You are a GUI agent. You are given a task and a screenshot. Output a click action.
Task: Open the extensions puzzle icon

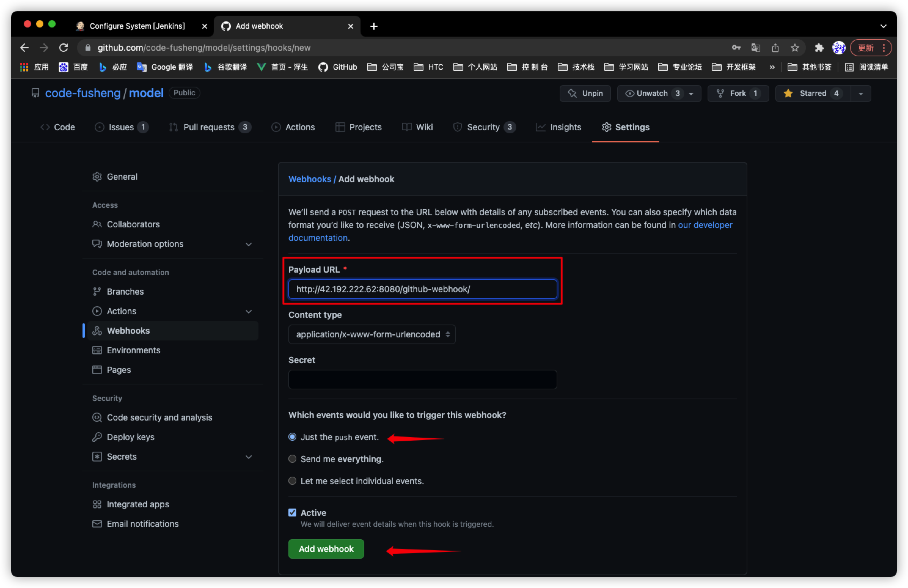point(819,48)
